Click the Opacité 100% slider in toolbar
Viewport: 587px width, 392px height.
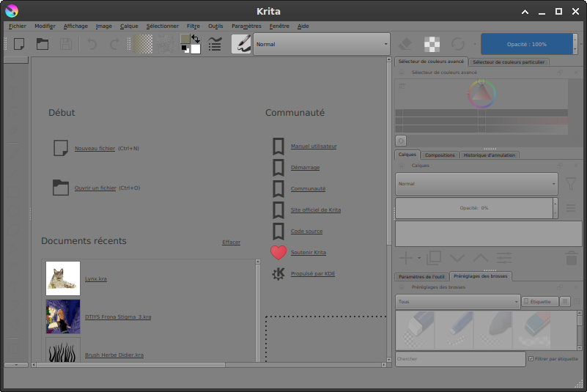526,44
